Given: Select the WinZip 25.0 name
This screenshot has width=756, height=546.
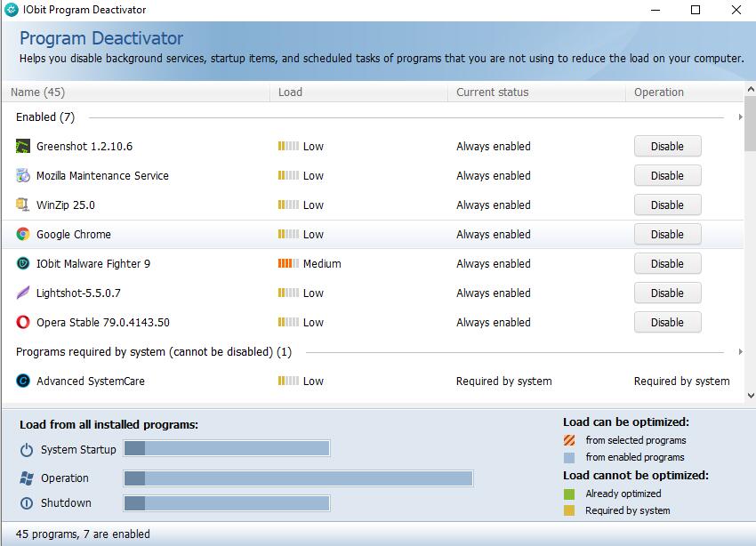Looking at the screenshot, I should pyautogui.click(x=66, y=205).
